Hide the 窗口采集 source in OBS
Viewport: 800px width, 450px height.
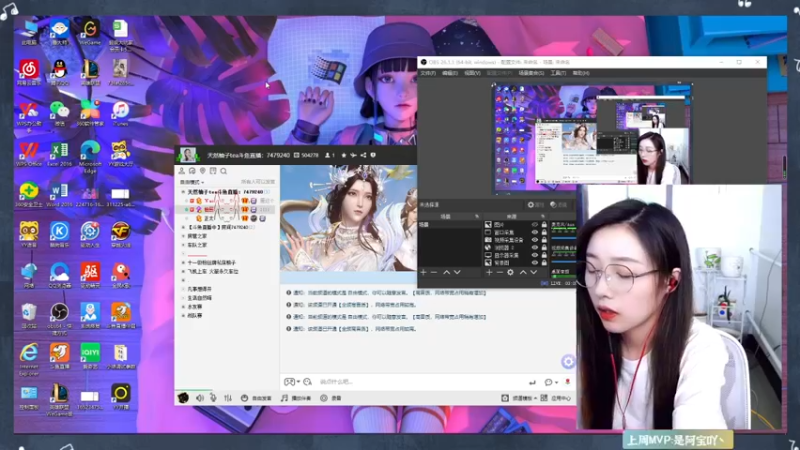[535, 232]
